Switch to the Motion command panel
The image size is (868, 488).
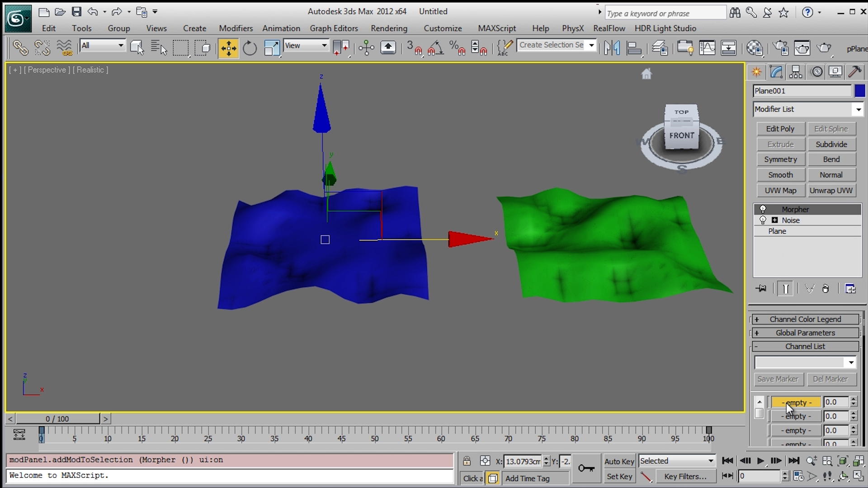coord(817,72)
